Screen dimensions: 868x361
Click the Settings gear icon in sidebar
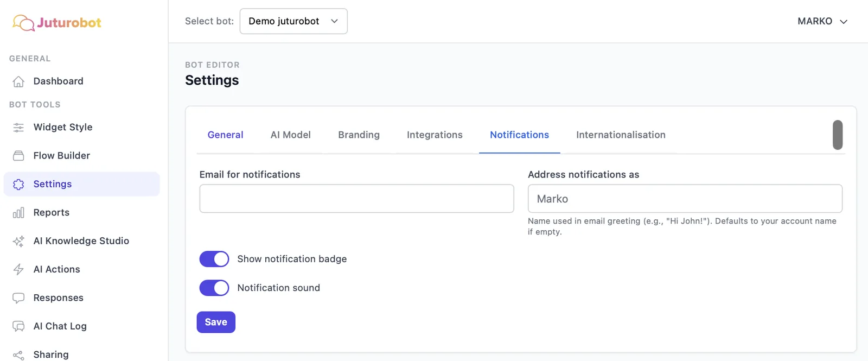coord(18,185)
